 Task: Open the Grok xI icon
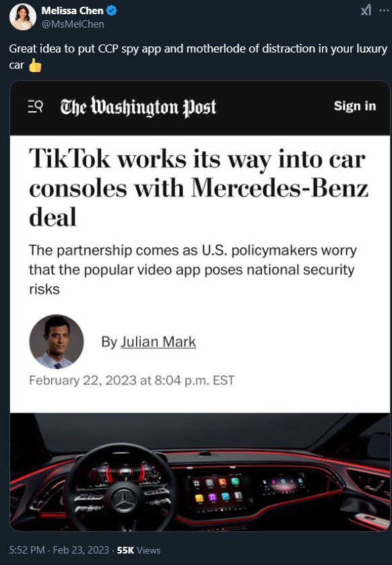[x=366, y=11]
